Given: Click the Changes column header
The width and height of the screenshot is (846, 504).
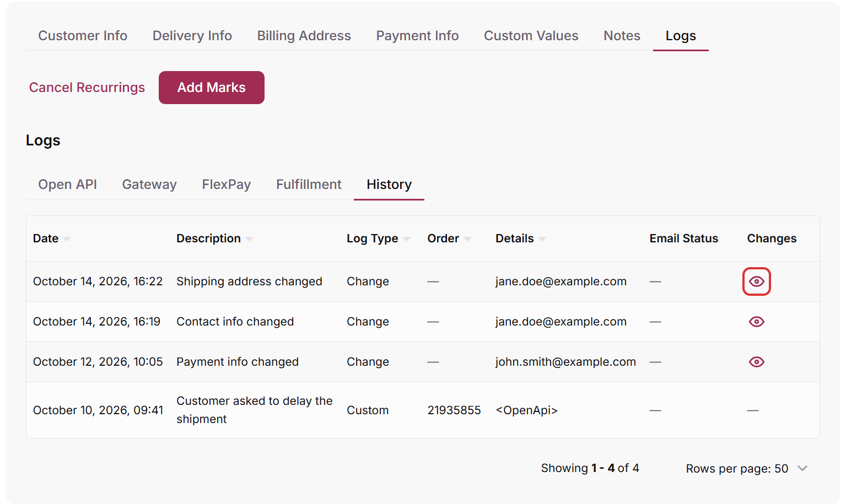Looking at the screenshot, I should click(772, 239).
